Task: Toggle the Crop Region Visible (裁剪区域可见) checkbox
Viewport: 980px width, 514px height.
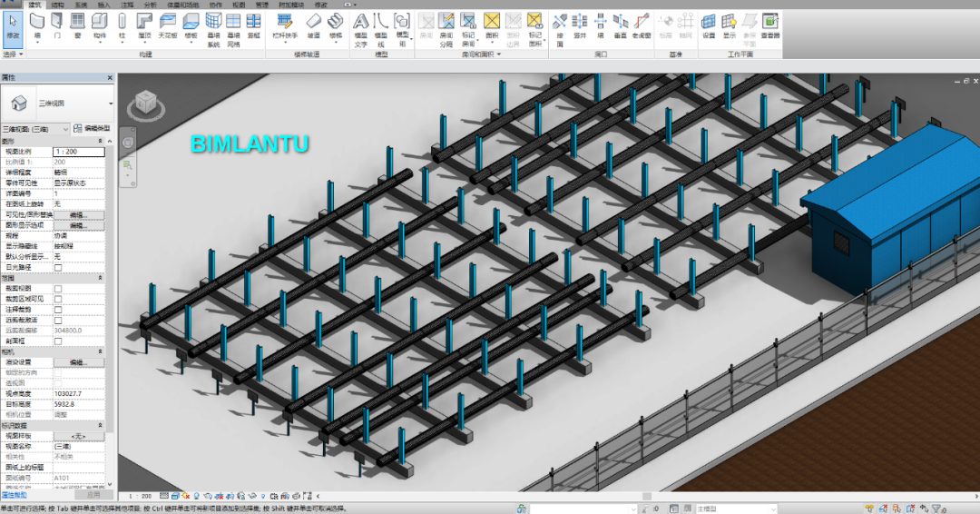Action: point(58,300)
